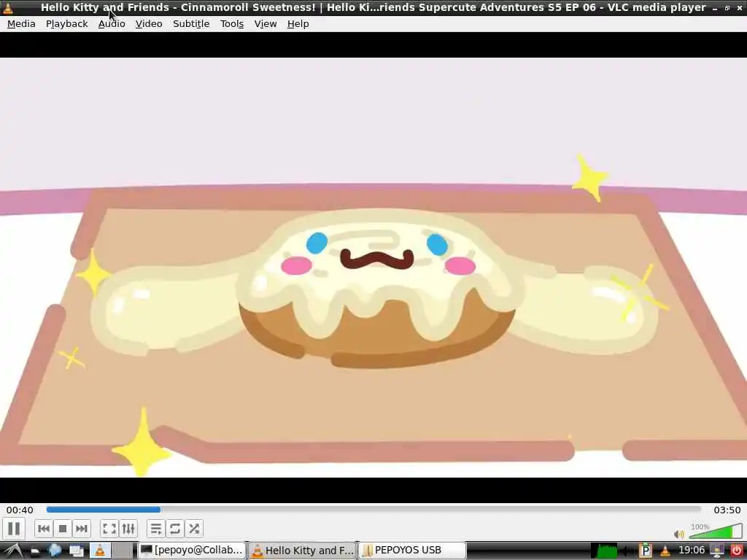Open the Video menu
This screenshot has height=560, width=747.
(x=149, y=24)
